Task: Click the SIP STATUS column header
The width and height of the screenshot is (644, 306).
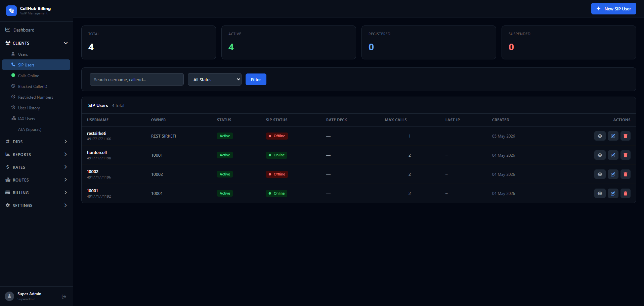Action: point(277,120)
